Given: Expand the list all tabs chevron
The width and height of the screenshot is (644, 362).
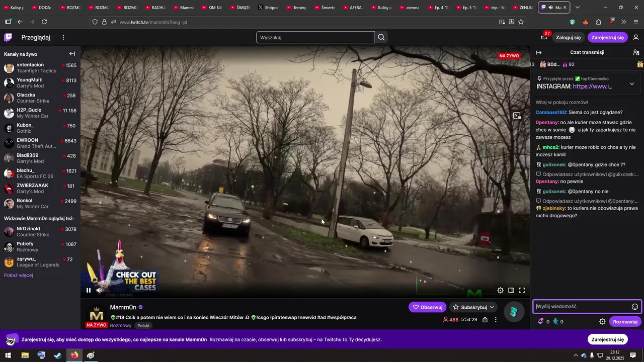Looking at the screenshot, I should [578, 8].
